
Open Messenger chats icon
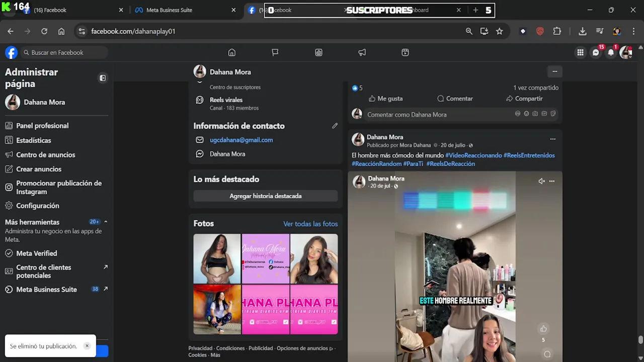(596, 52)
